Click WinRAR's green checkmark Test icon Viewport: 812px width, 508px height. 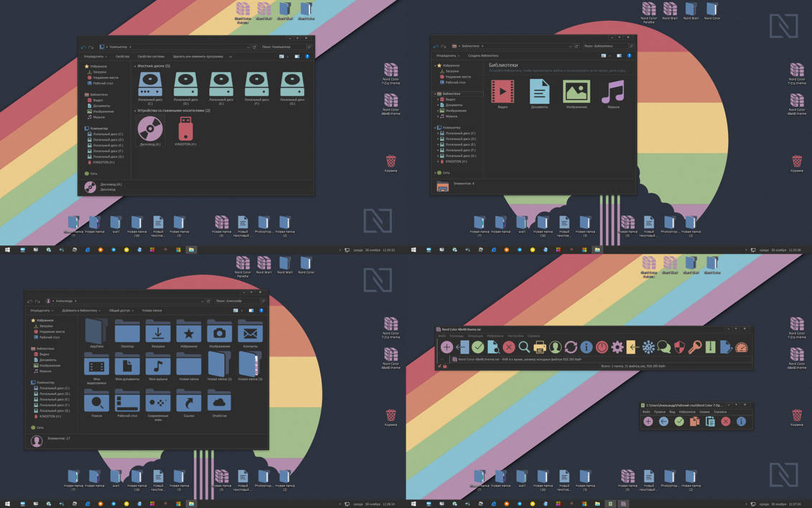[478, 347]
